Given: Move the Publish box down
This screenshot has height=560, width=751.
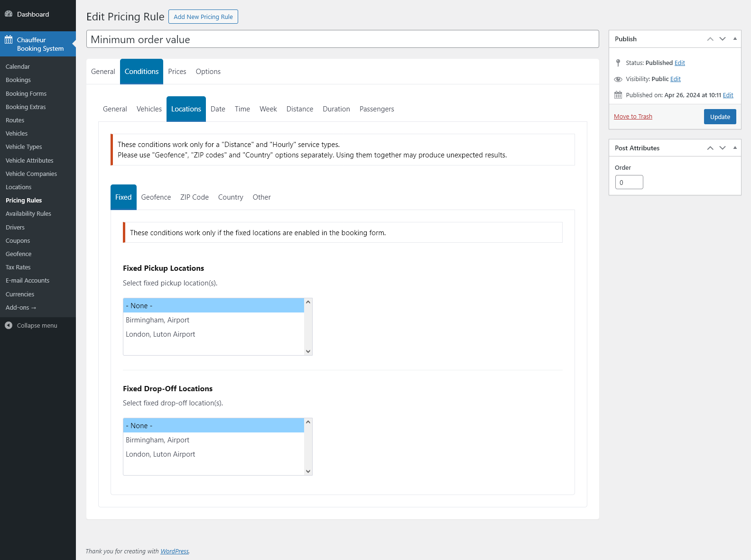Looking at the screenshot, I should tap(723, 39).
